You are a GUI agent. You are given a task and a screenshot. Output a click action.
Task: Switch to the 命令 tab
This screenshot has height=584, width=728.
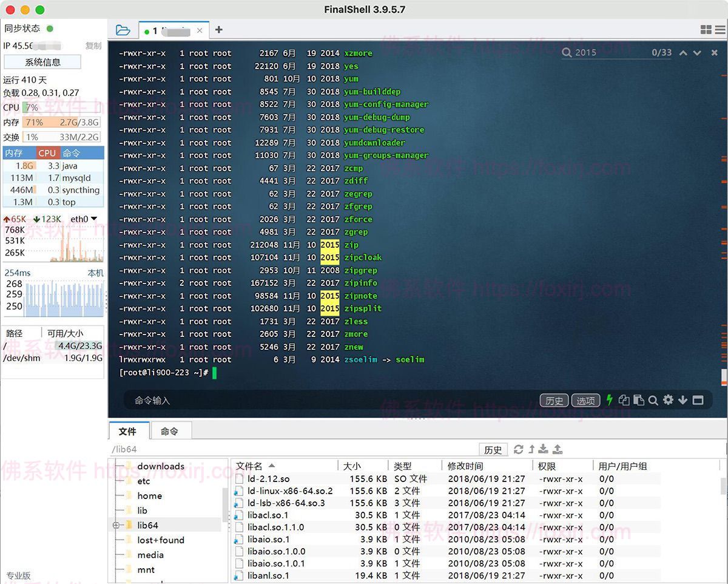170,431
